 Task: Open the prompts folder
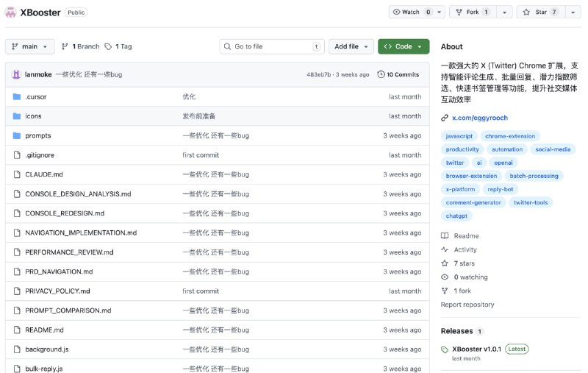(38, 135)
